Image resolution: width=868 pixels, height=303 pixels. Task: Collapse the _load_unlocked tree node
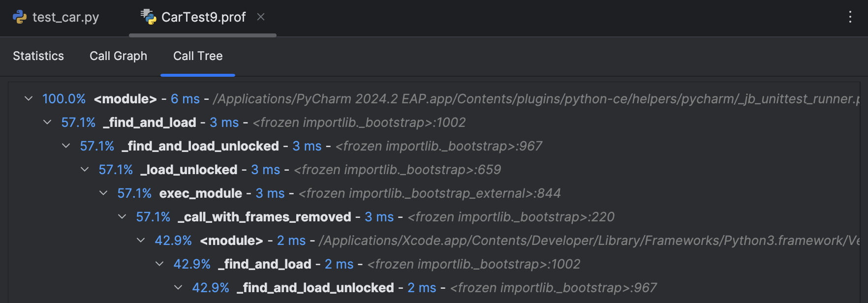click(x=84, y=169)
